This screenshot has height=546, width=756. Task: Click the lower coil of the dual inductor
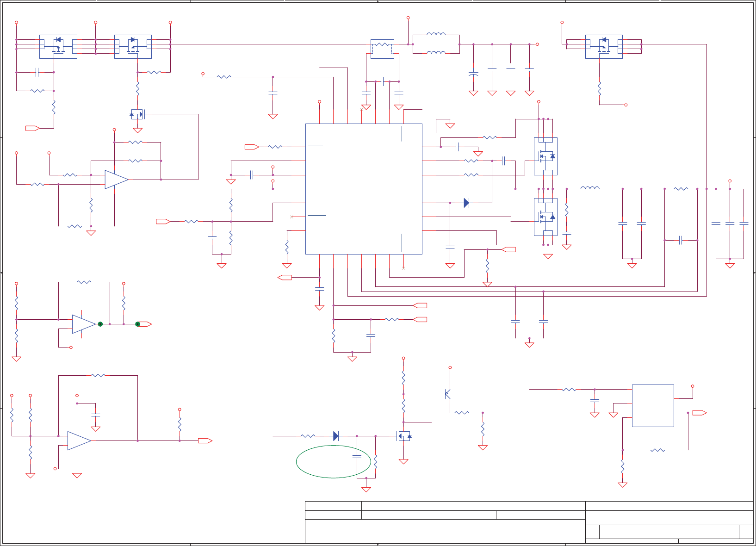coord(436,52)
